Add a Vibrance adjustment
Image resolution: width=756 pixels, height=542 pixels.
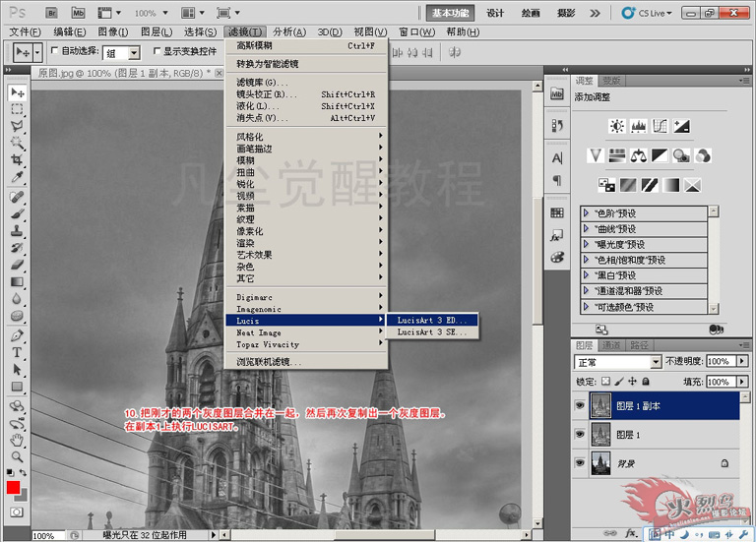click(596, 155)
